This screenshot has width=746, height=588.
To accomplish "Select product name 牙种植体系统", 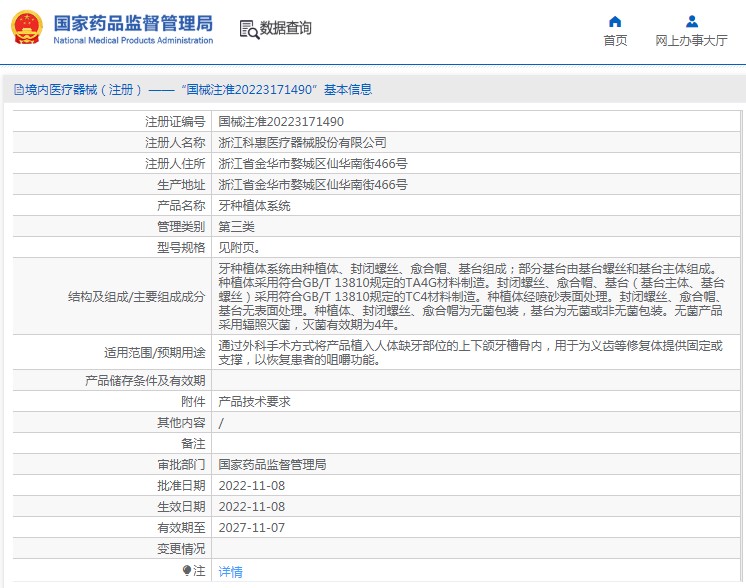I will click(254, 206).
